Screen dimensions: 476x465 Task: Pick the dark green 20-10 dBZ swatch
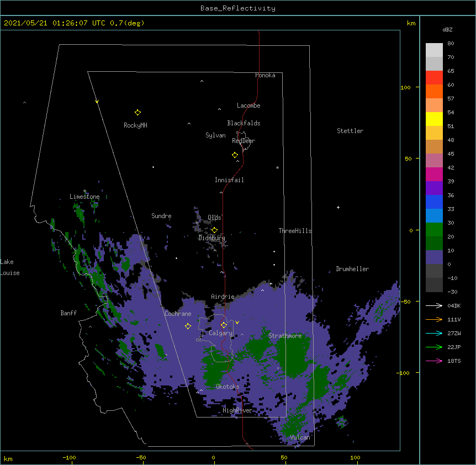coord(434,244)
